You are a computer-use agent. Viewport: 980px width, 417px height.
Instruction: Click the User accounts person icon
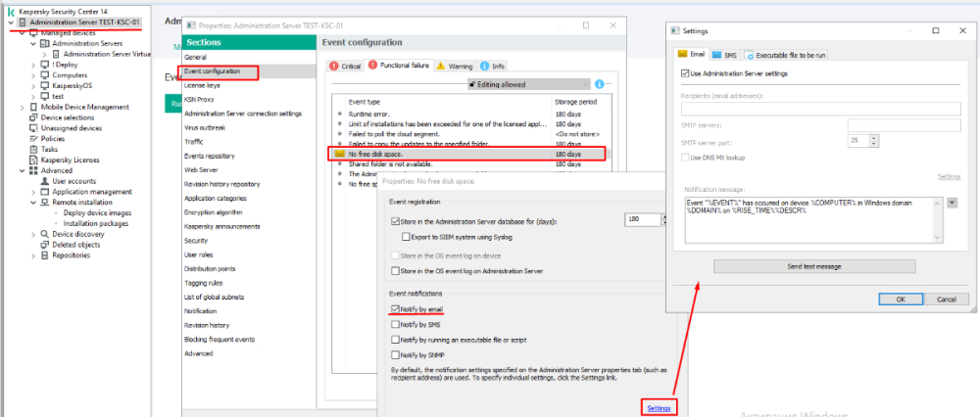[44, 181]
